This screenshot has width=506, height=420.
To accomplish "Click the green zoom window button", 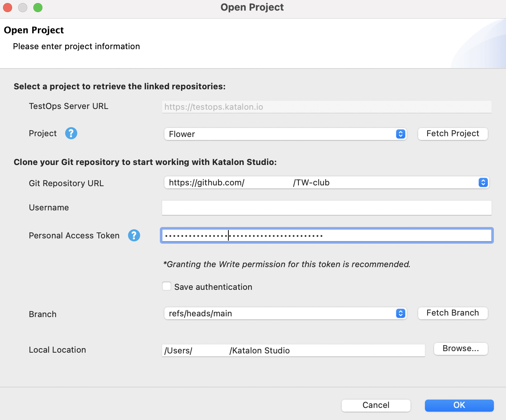I will tap(38, 8).
